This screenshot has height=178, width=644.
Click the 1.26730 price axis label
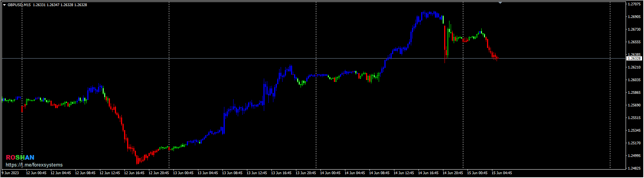tap(634, 29)
